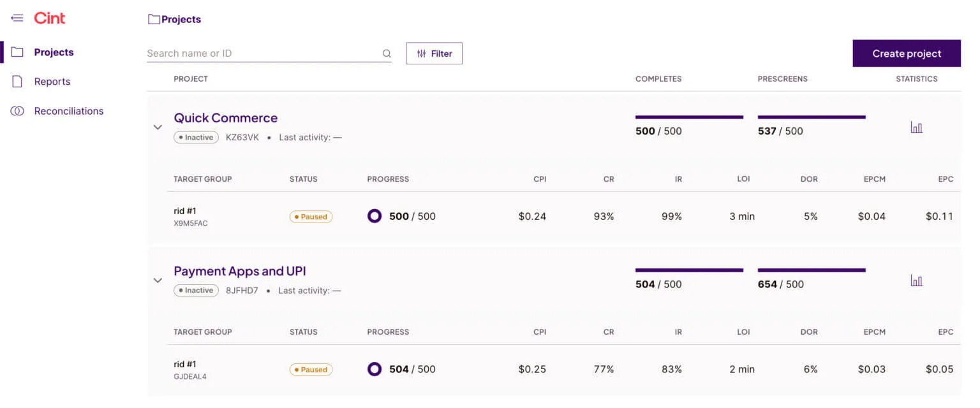The image size is (980, 408).
Task: Click the 654 / 500 prescreens count
Action: 781,284
